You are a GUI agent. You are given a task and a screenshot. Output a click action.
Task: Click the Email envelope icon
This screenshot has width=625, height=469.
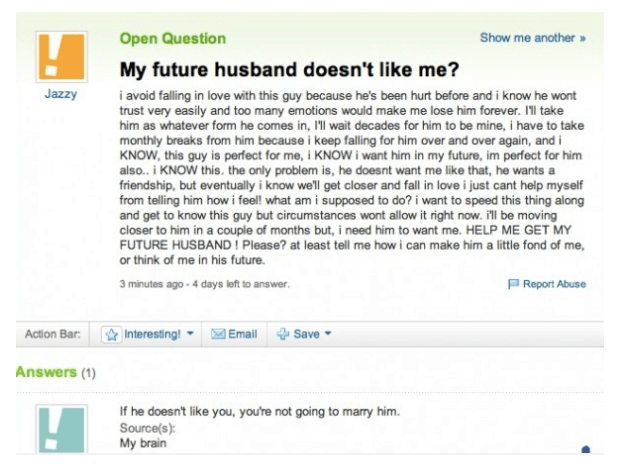click(x=218, y=334)
